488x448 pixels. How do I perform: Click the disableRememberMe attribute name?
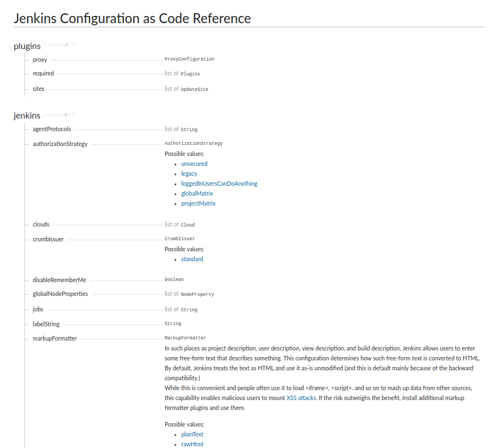59,280
